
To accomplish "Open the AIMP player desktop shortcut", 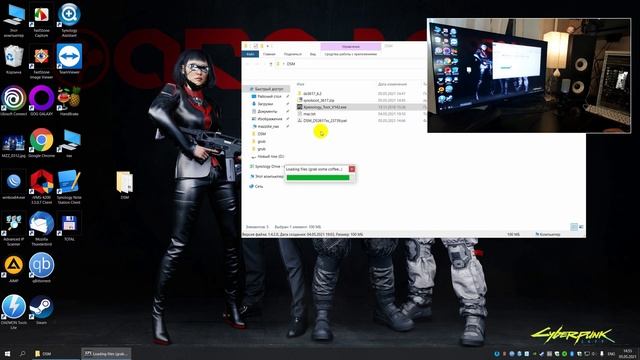I will click(x=13, y=269).
